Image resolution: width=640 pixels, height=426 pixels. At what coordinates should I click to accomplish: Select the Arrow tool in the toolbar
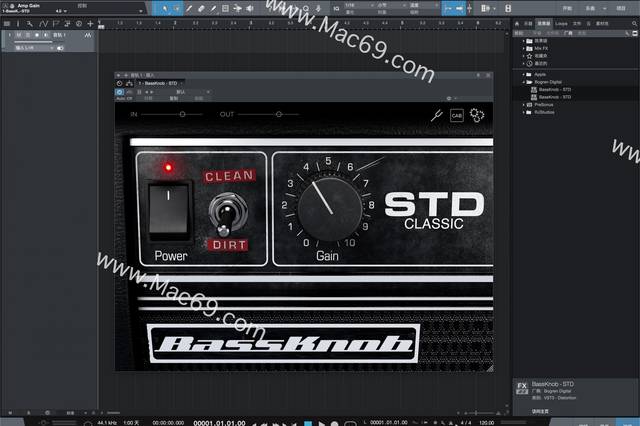tap(164, 8)
